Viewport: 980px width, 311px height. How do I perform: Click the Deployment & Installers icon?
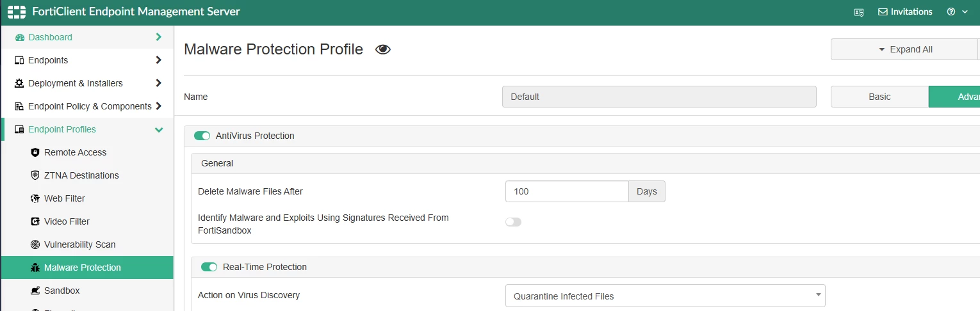pos(19,83)
